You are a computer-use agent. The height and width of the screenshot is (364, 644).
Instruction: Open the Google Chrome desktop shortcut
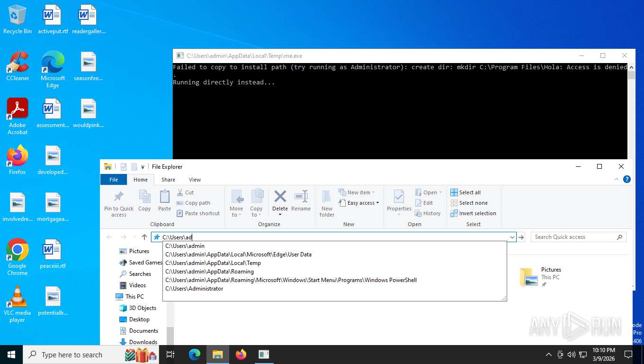18,257
